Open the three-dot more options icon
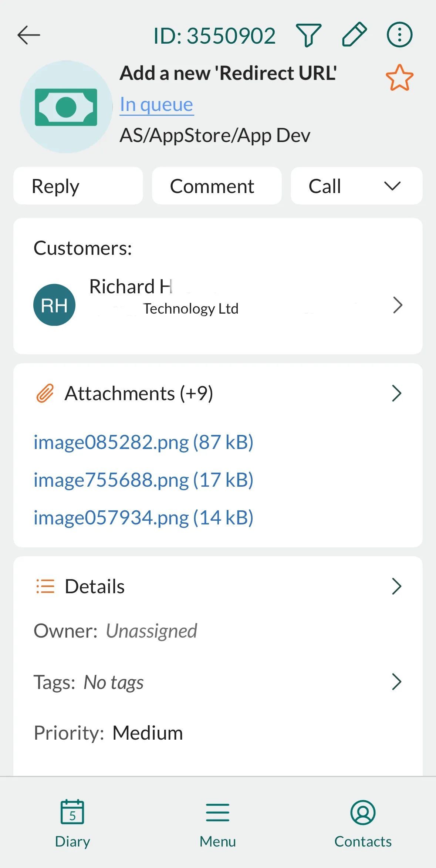Viewport: 436px width, 868px height. point(399,35)
